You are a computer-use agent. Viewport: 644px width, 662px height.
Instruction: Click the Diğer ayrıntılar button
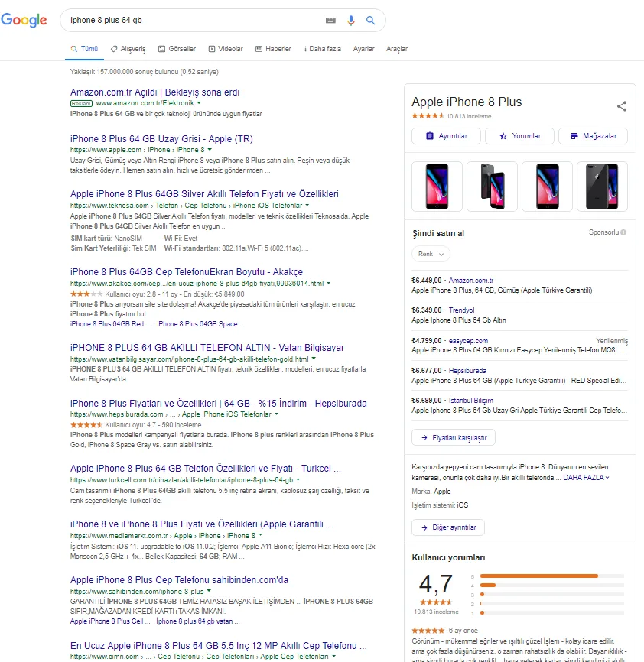pos(448,527)
